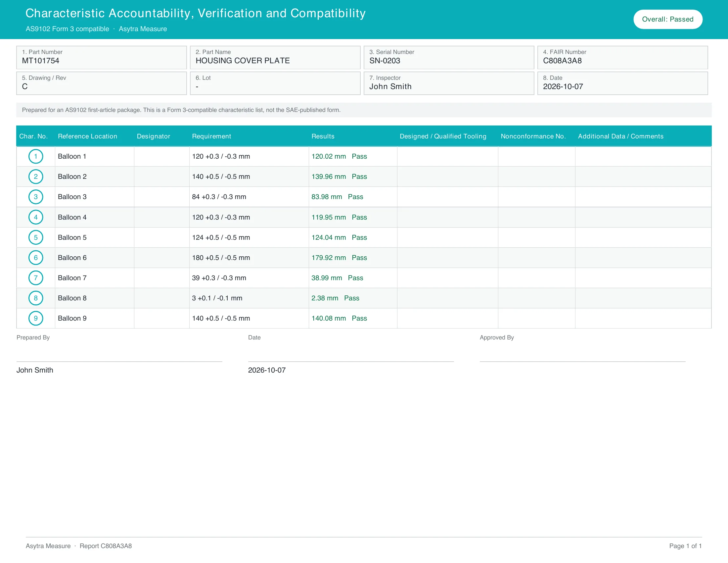Click the Results column header
The image size is (728, 563).
[323, 136]
